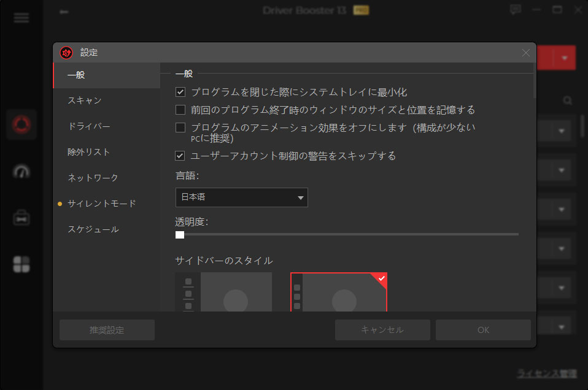Open ライセンス管理 link in main window
The image size is (588, 390).
(547, 373)
